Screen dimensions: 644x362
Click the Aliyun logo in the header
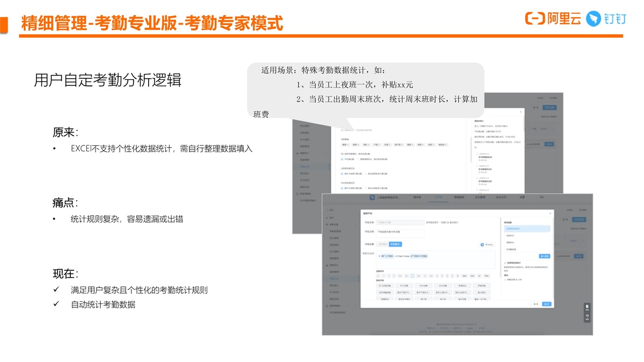pos(553,19)
